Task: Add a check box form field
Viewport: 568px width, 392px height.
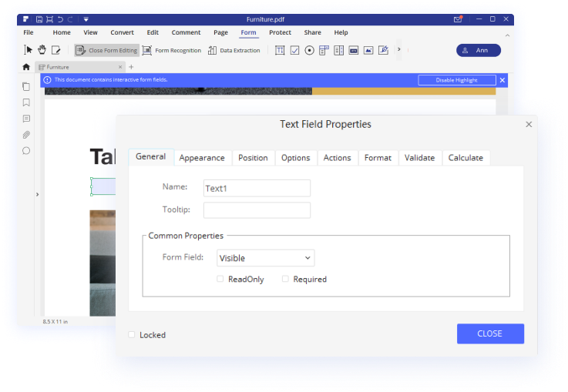Action: (294, 50)
